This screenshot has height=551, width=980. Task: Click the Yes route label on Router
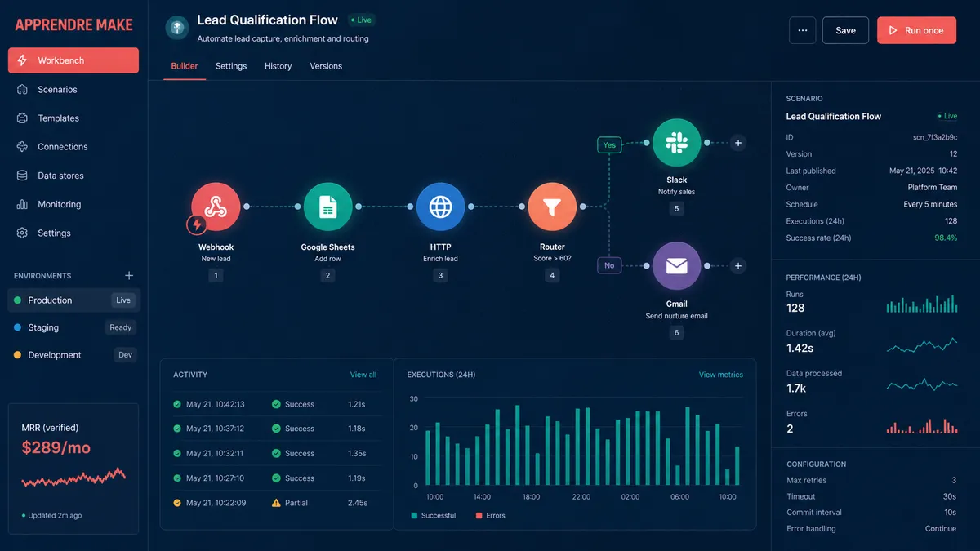pyautogui.click(x=609, y=144)
